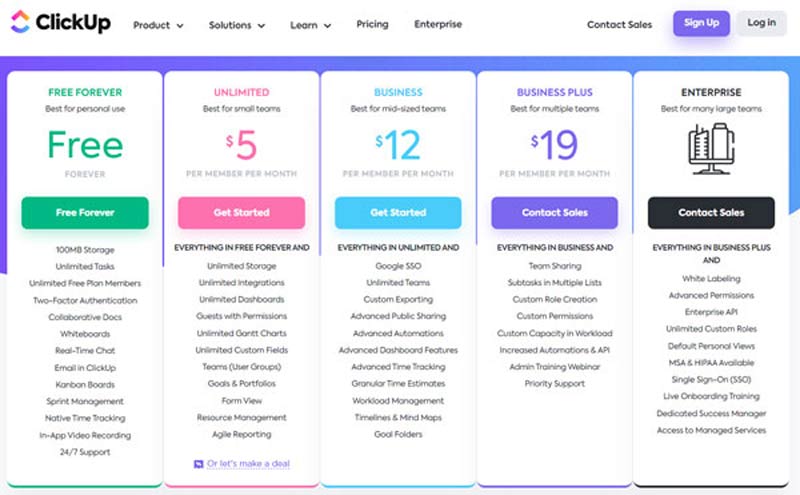The height and width of the screenshot is (495, 800).
Task: Click the ClickUp logo icon
Action: coord(20,22)
